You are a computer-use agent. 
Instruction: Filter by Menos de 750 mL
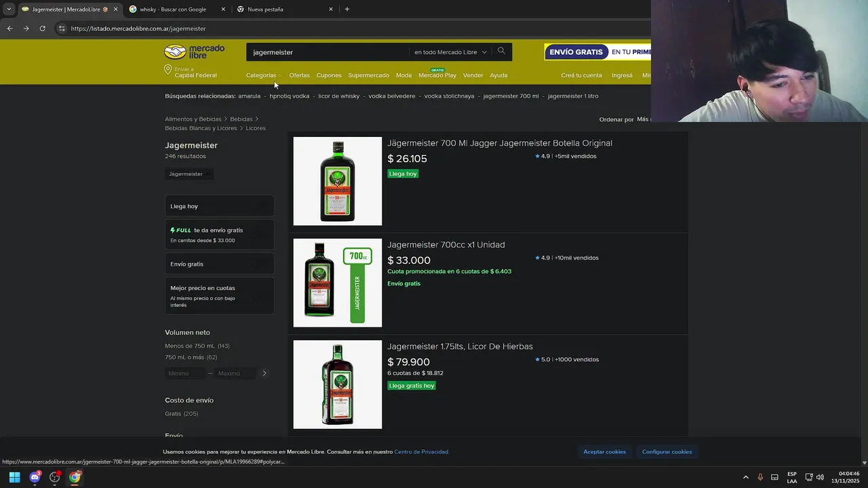coord(197,346)
